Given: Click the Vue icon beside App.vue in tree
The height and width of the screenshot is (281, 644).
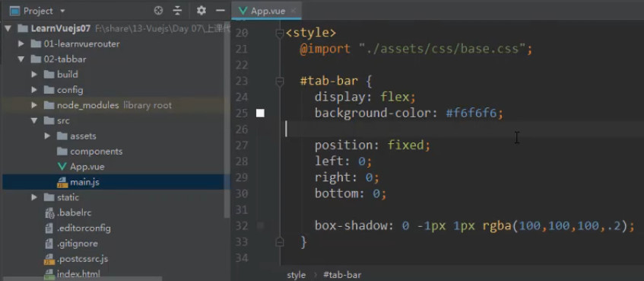Looking at the screenshot, I should (62, 167).
